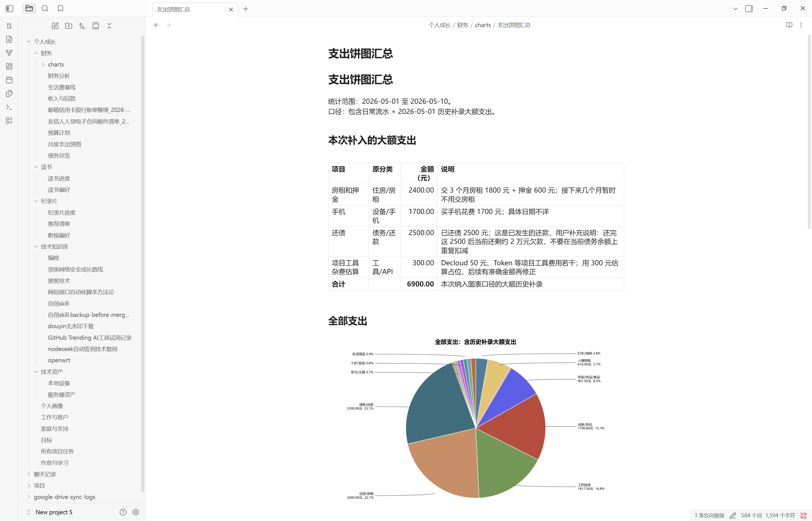Click the auto-reveal current file icon
Image resolution: width=812 pixels, height=521 pixels.
96,26
